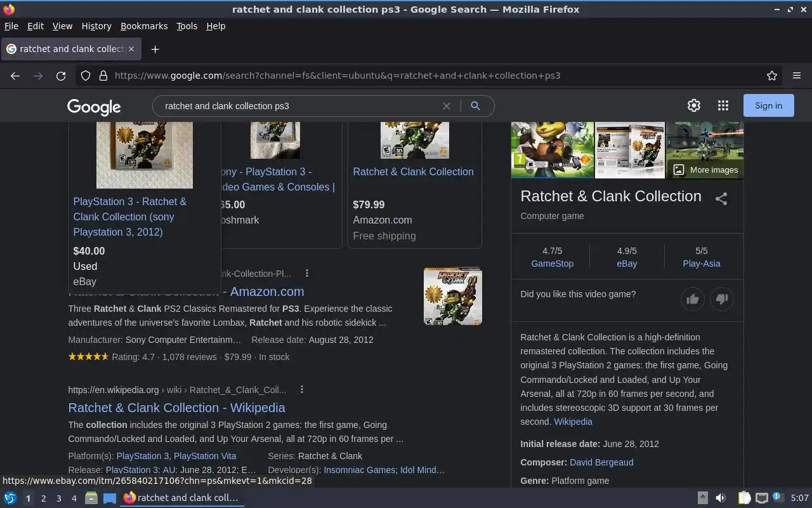Open the Idol Mind developer link
Screen dimensions: 812x508
(422, 470)
